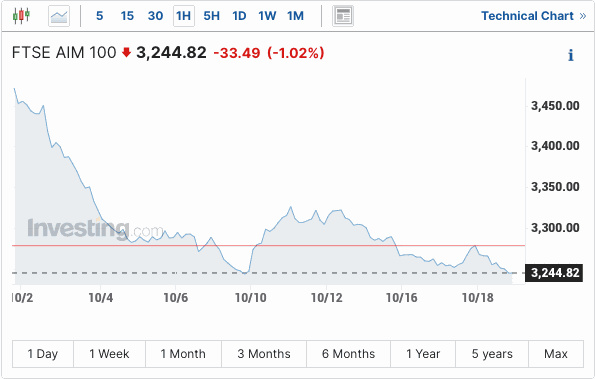Select the 1W interval
Viewport: 595px width, 379px height.
click(267, 16)
